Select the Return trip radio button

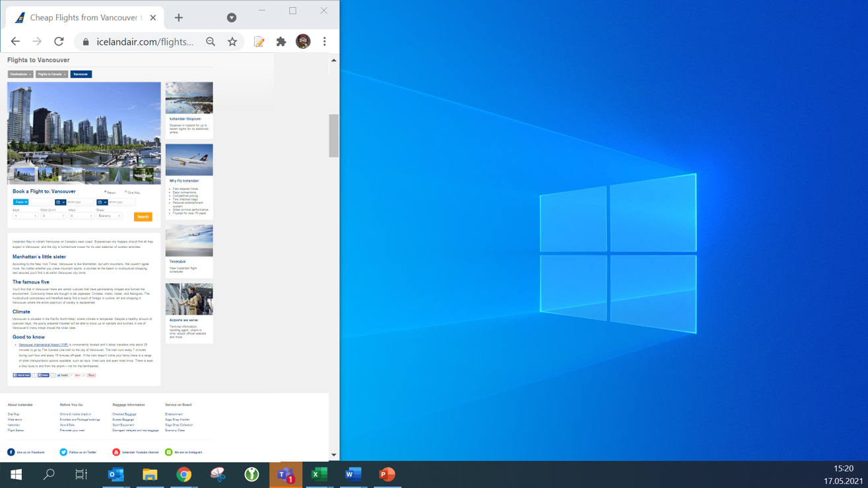point(106,192)
